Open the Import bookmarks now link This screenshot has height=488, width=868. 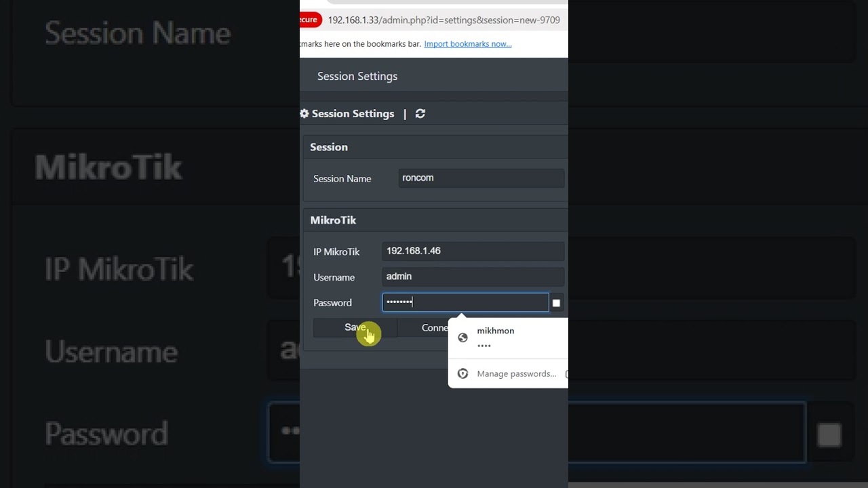coord(468,44)
